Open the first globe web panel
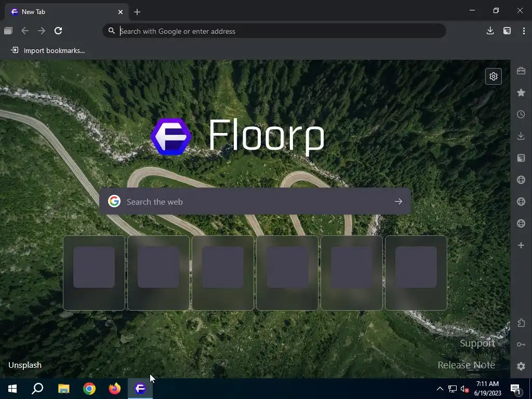This screenshot has width=532, height=399. click(x=521, y=180)
